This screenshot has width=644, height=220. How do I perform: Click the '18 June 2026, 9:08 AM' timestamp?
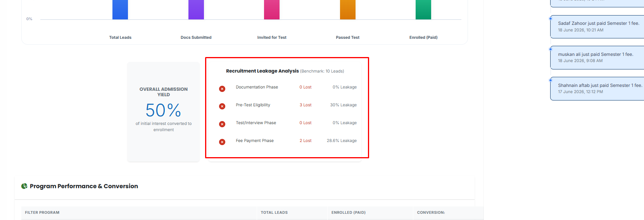click(580, 61)
